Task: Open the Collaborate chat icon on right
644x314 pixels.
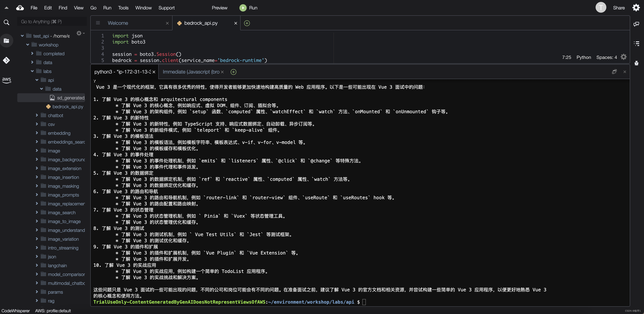Action: pos(636,24)
